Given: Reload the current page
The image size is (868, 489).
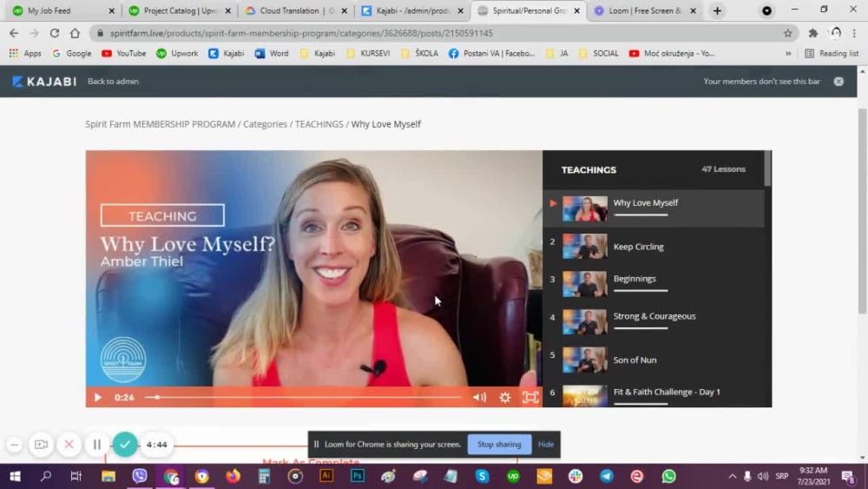Looking at the screenshot, I should tap(54, 33).
